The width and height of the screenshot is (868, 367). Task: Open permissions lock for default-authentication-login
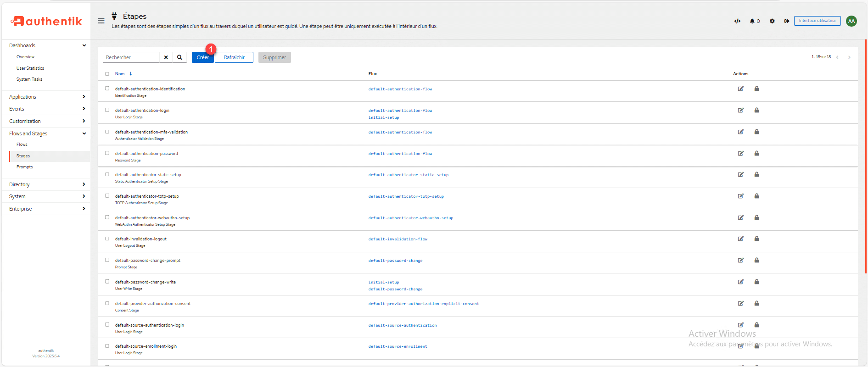756,111
